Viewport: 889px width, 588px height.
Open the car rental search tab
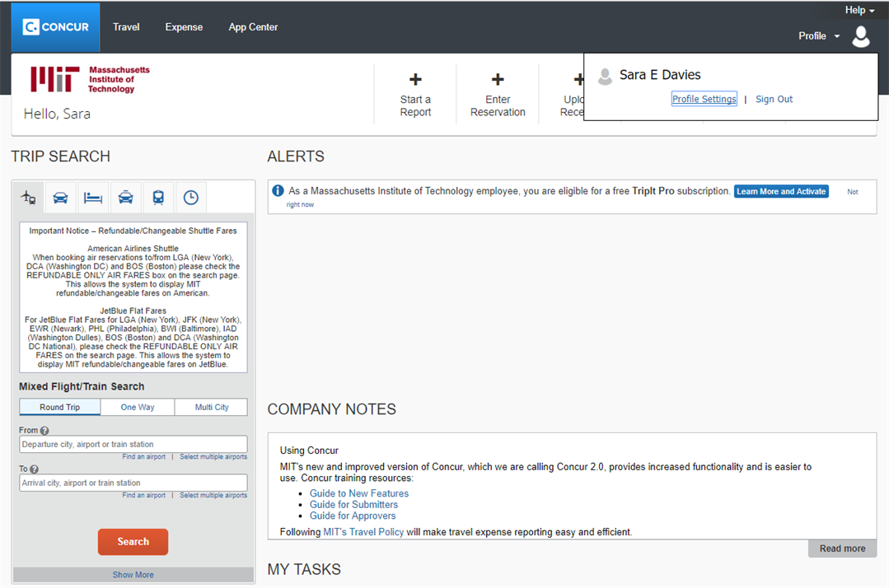pos(61,198)
